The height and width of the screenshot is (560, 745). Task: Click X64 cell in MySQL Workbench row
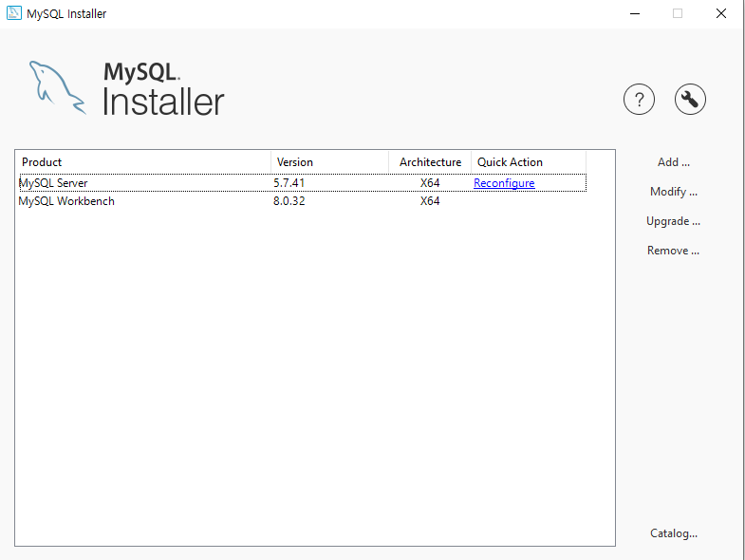pyautogui.click(x=430, y=201)
